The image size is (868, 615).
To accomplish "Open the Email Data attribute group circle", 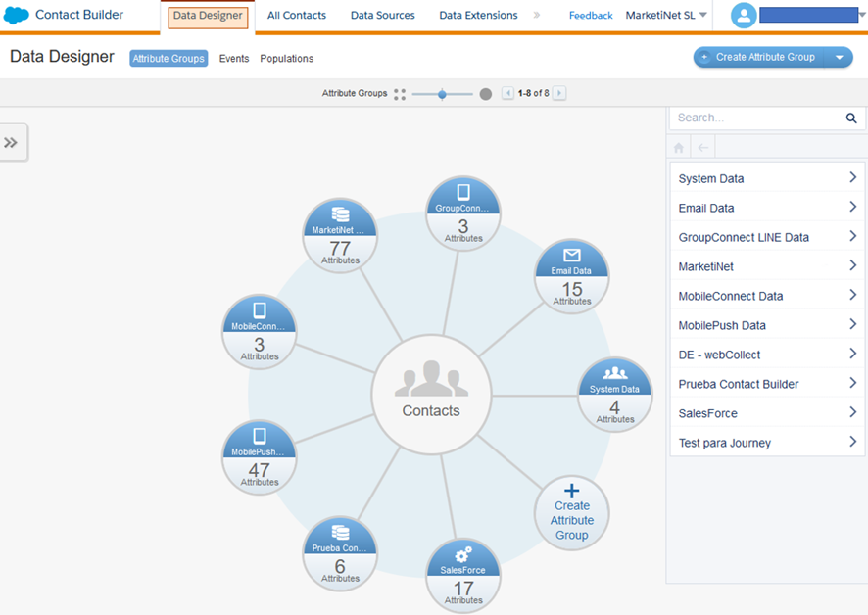I will (x=572, y=276).
